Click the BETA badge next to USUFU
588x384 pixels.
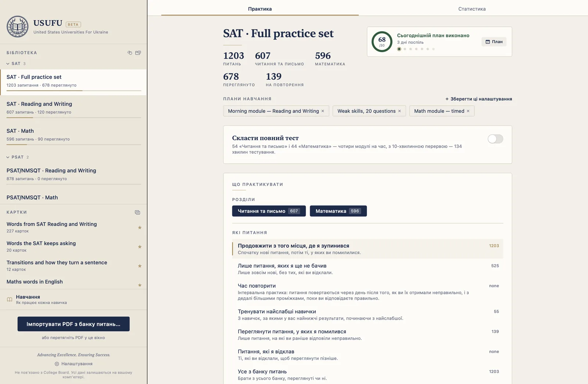(x=73, y=24)
